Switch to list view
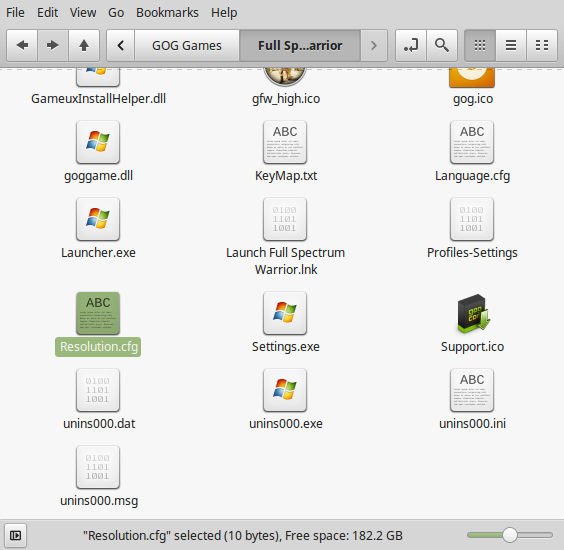 (511, 45)
